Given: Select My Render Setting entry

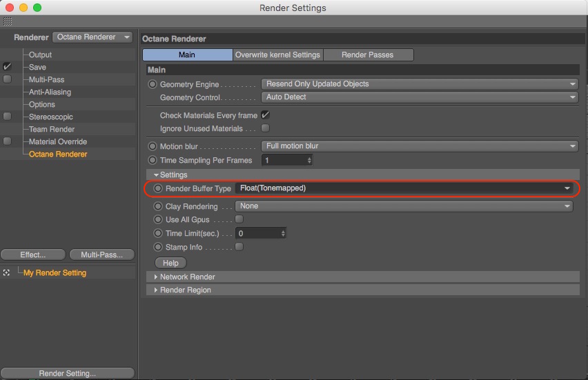Looking at the screenshot, I should (55, 273).
